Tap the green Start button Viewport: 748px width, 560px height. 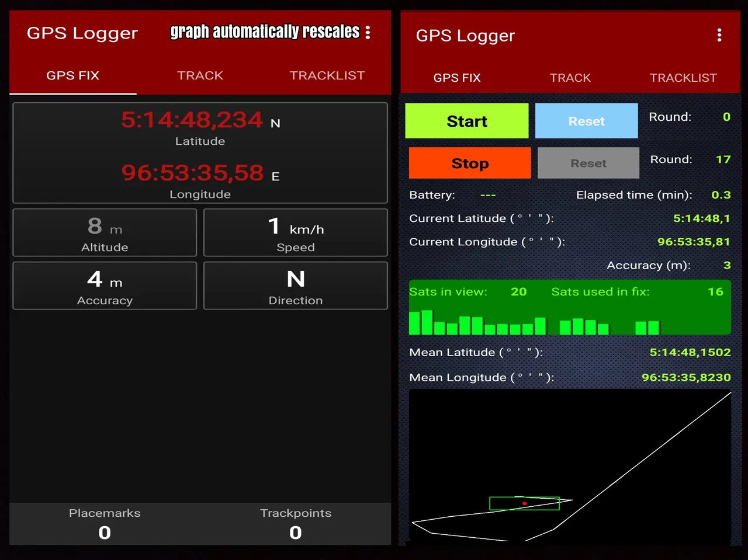pyautogui.click(x=467, y=121)
